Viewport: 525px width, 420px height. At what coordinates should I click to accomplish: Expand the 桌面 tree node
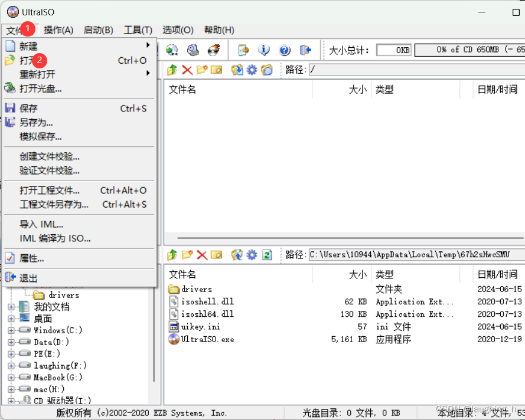[x=11, y=319]
